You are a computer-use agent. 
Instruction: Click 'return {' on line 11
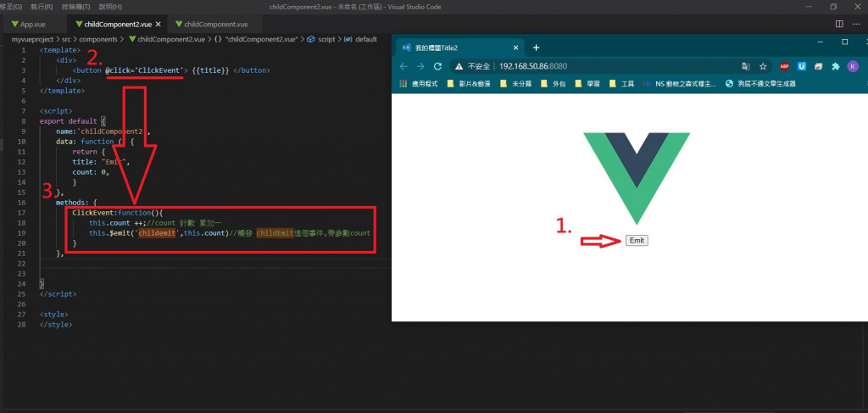click(88, 151)
